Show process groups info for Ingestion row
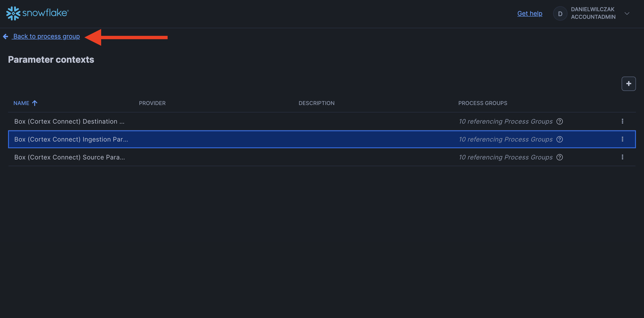This screenshot has height=318, width=644. coord(559,139)
